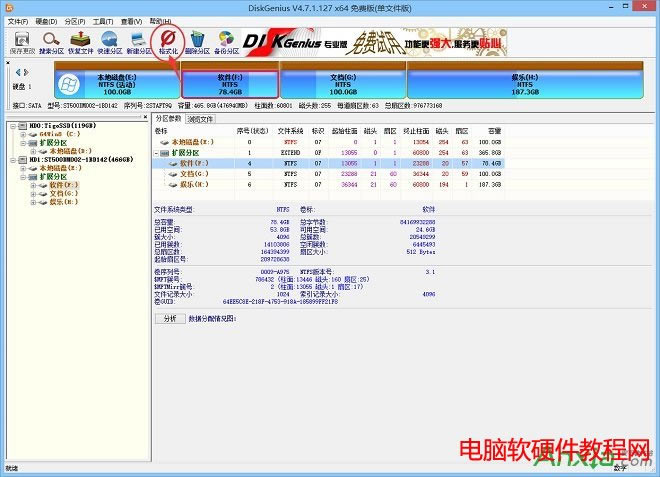Click the 文件系统 column header
The width and height of the screenshot is (660, 477).
290,131
